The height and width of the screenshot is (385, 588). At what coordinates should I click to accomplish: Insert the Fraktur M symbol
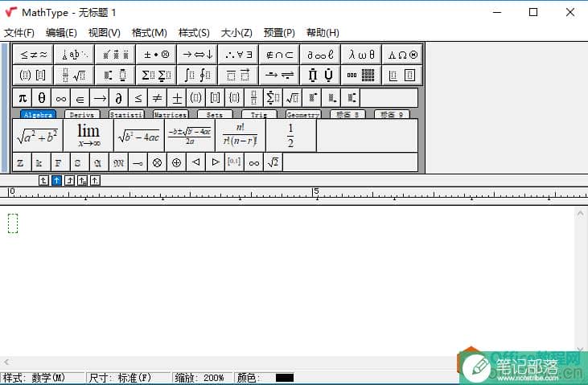coord(118,162)
